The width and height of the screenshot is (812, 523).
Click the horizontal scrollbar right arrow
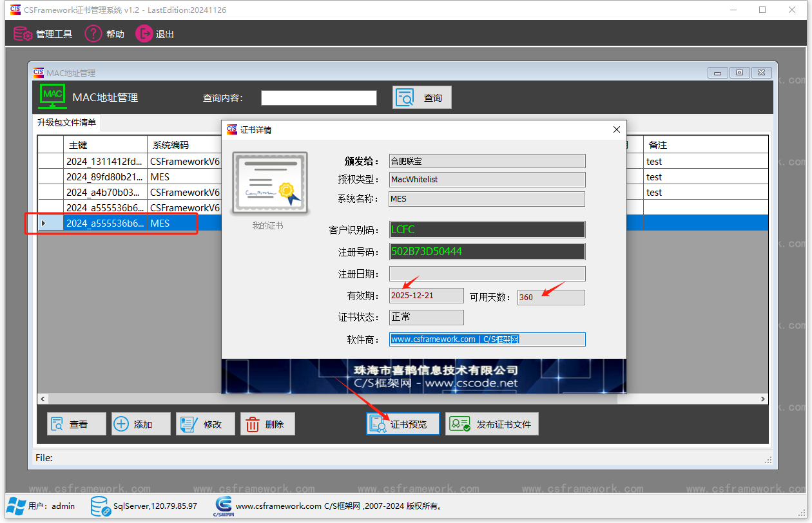point(763,399)
